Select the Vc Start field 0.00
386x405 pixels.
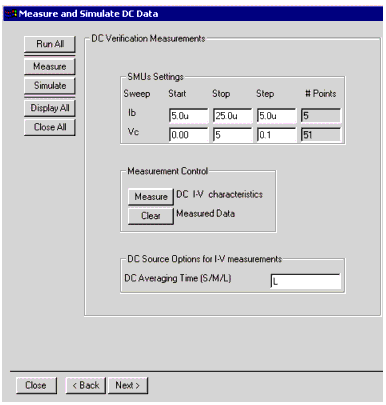(189, 135)
